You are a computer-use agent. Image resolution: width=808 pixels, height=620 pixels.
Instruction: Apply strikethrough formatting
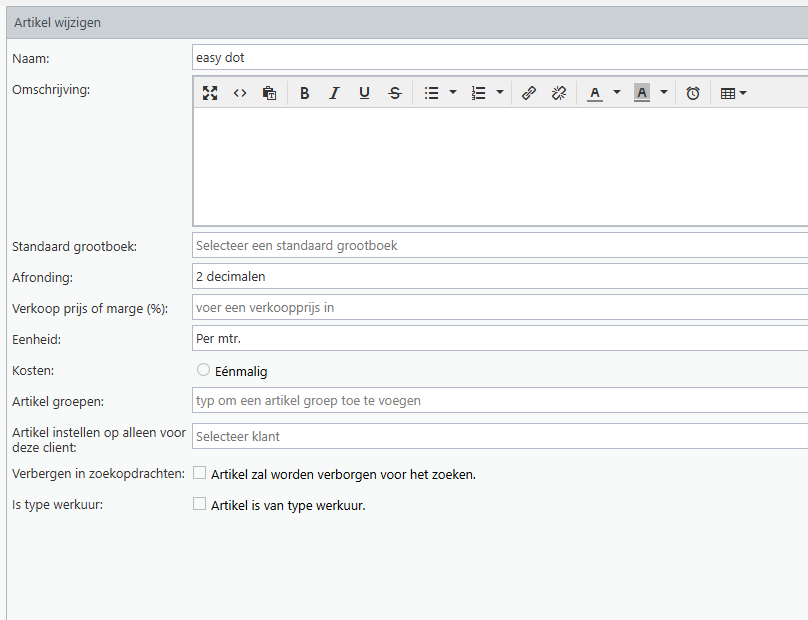[395, 93]
